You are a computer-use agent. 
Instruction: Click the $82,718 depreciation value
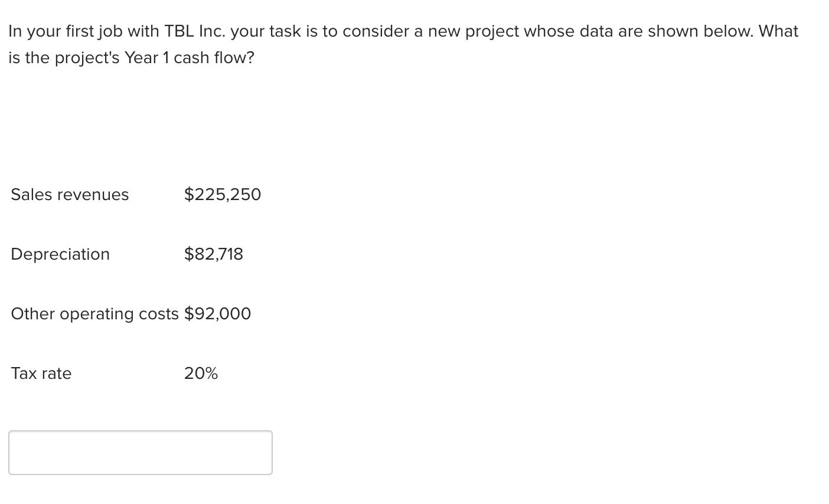pyautogui.click(x=213, y=254)
